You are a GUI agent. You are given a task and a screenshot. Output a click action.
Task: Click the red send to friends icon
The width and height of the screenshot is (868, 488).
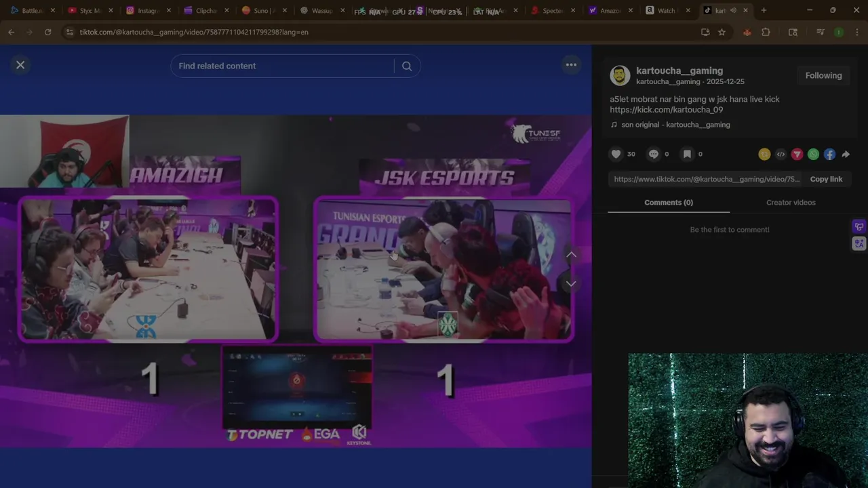(797, 154)
